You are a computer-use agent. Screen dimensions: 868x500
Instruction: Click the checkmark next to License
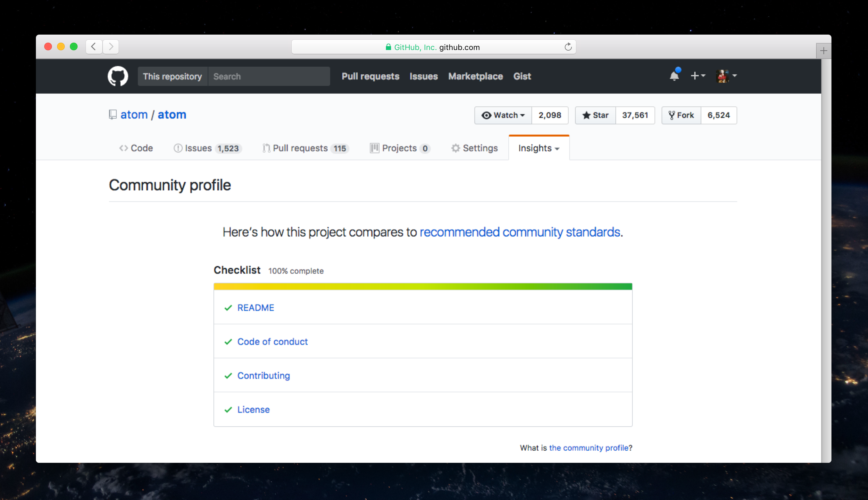point(228,410)
